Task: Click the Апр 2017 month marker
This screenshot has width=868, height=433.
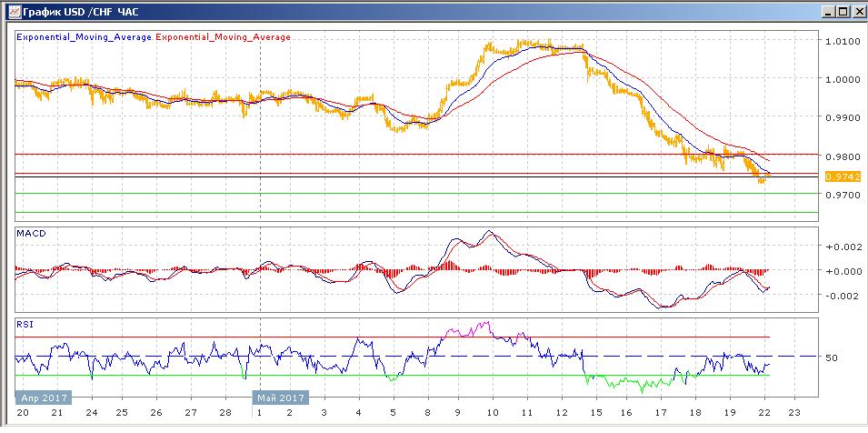Action: [x=45, y=398]
